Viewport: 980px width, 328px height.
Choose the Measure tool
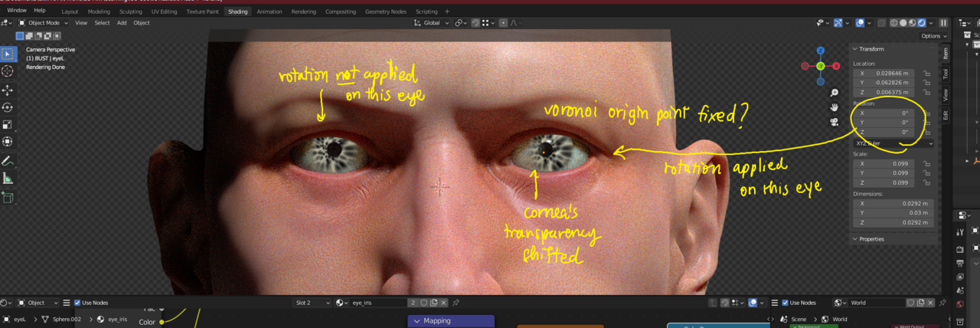(8, 179)
